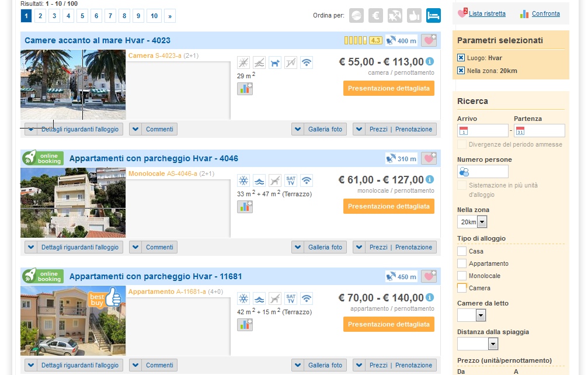Image resolution: width=588 pixels, height=375 pixels.
Task: Add listing 4046 to favorites heart
Action: click(x=429, y=158)
